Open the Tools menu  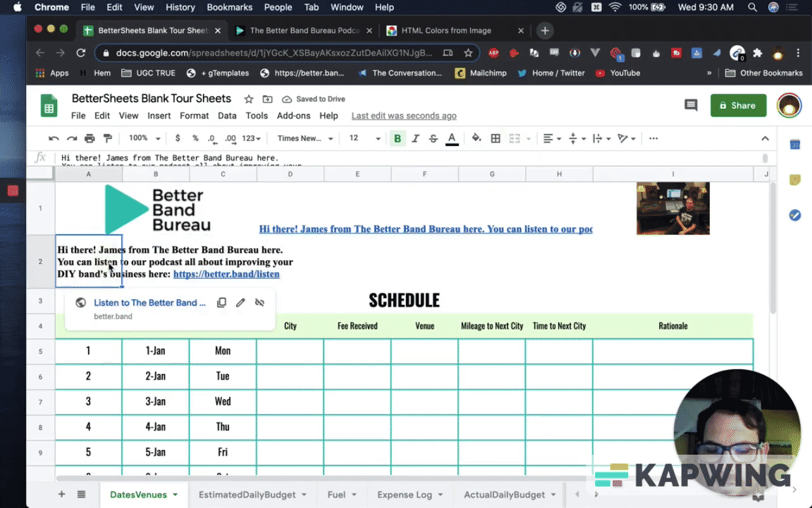coord(257,116)
